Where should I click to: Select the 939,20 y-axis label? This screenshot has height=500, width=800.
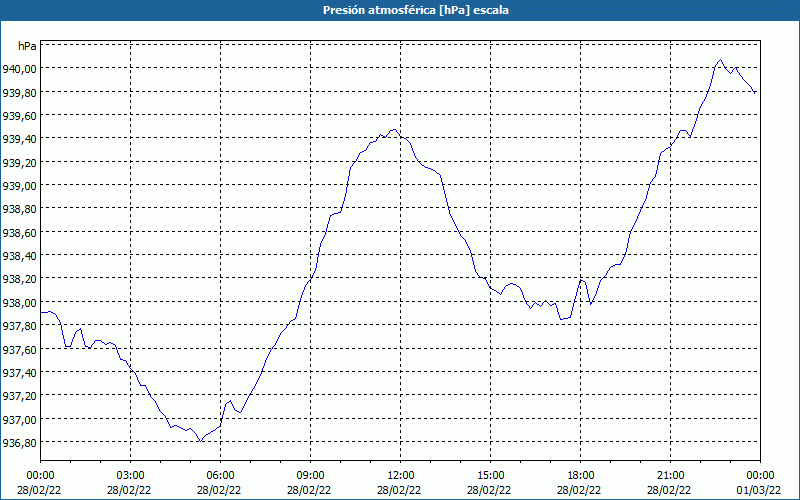(x=19, y=162)
